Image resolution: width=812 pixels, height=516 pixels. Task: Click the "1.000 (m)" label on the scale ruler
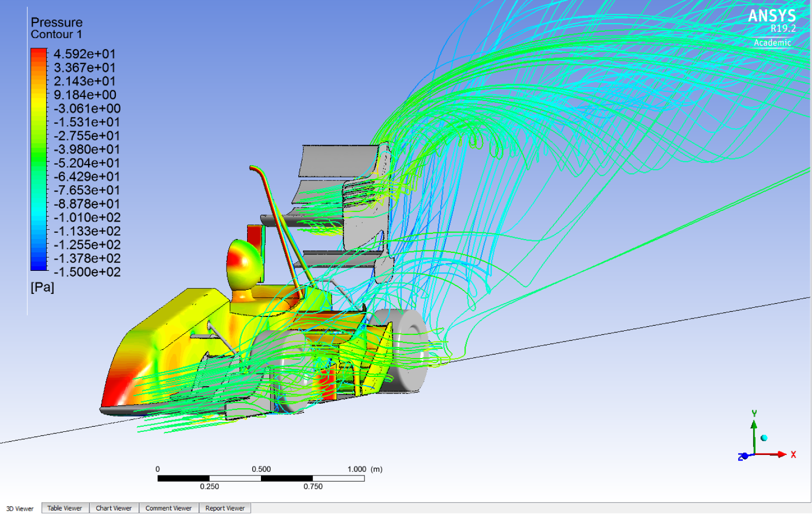(365, 469)
